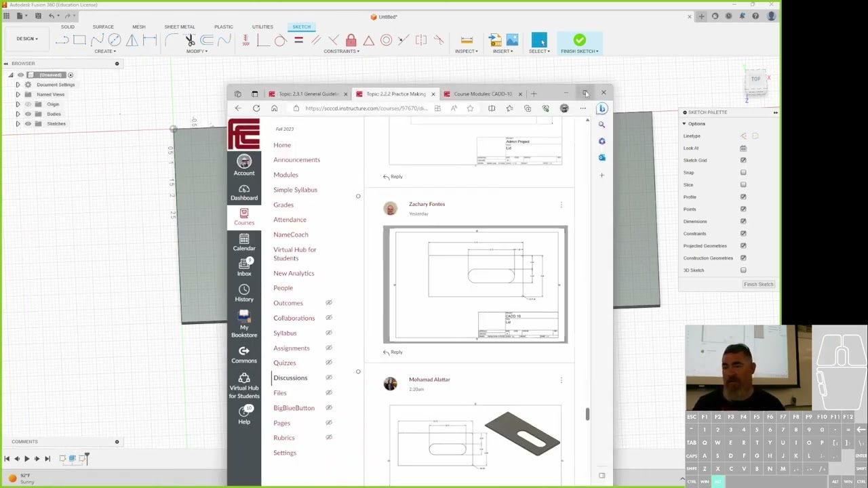Apply the Concentric constraint
The width and height of the screenshot is (868, 488).
click(386, 41)
